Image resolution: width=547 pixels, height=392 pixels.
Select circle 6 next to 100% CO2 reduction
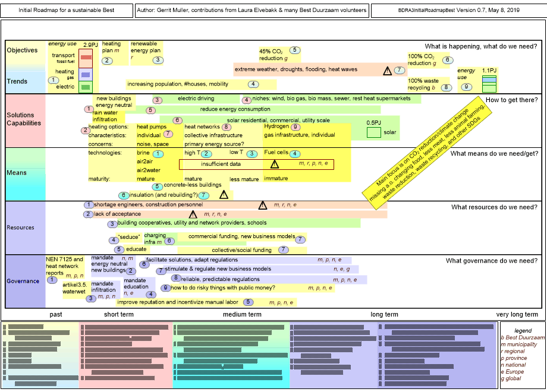448,60
